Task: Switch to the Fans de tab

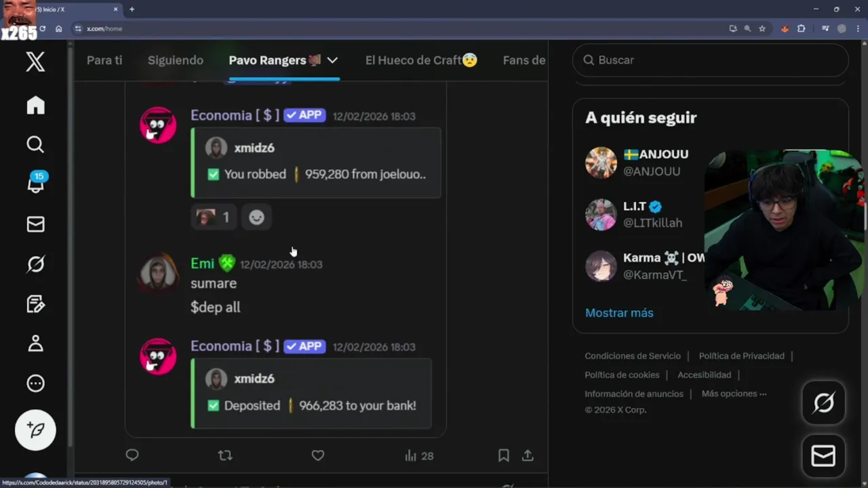Action: click(524, 60)
